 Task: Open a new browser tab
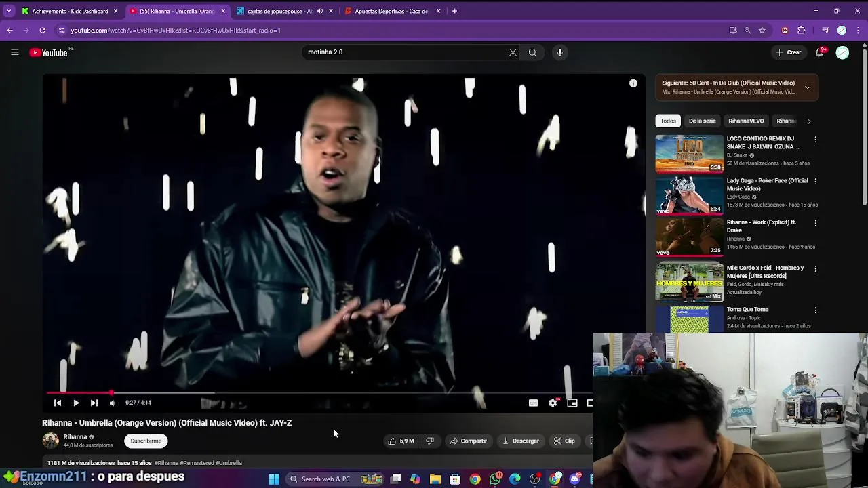pyautogui.click(x=454, y=11)
